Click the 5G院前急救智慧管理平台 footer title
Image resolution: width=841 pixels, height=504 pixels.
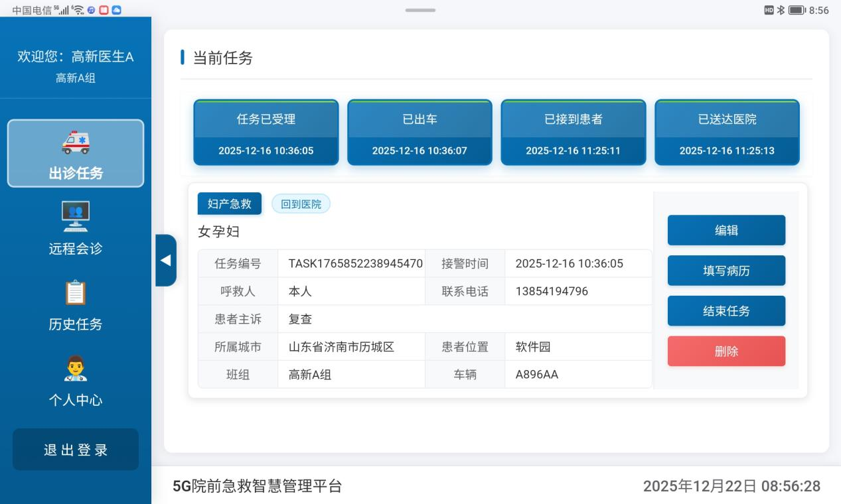[258, 486]
